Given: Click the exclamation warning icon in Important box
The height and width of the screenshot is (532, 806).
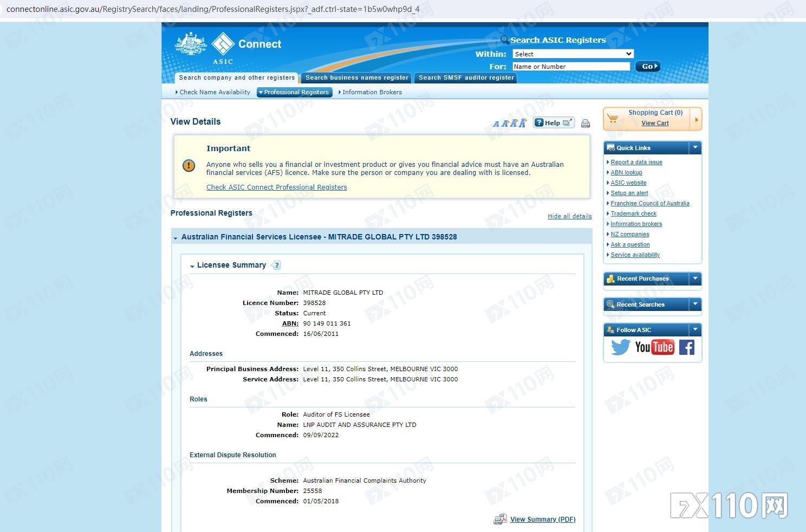Looking at the screenshot, I should 189,166.
